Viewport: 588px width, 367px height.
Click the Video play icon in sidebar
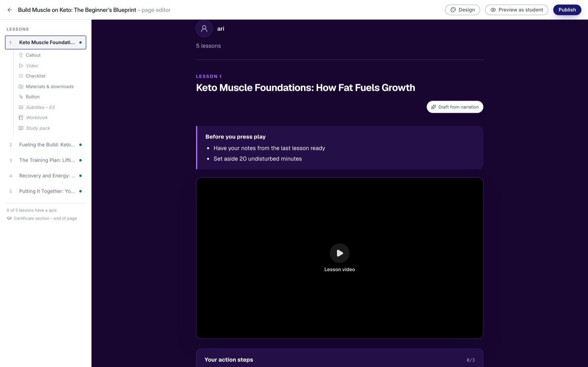(21, 66)
